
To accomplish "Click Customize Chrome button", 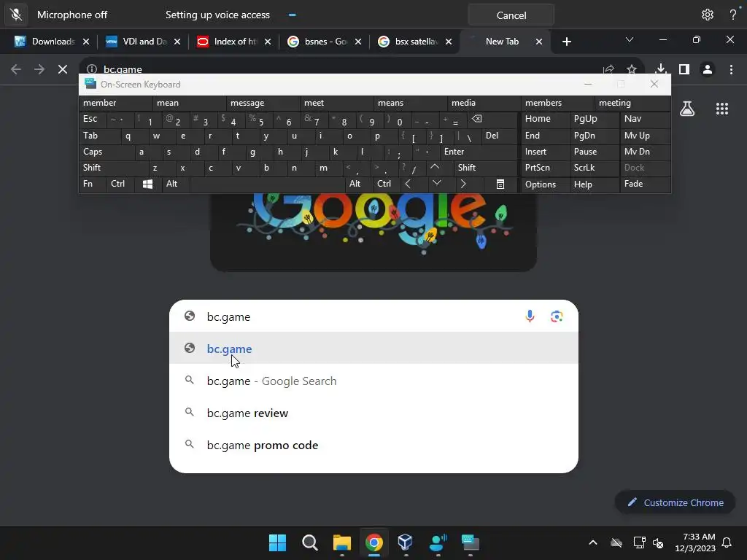I will pyautogui.click(x=675, y=503).
